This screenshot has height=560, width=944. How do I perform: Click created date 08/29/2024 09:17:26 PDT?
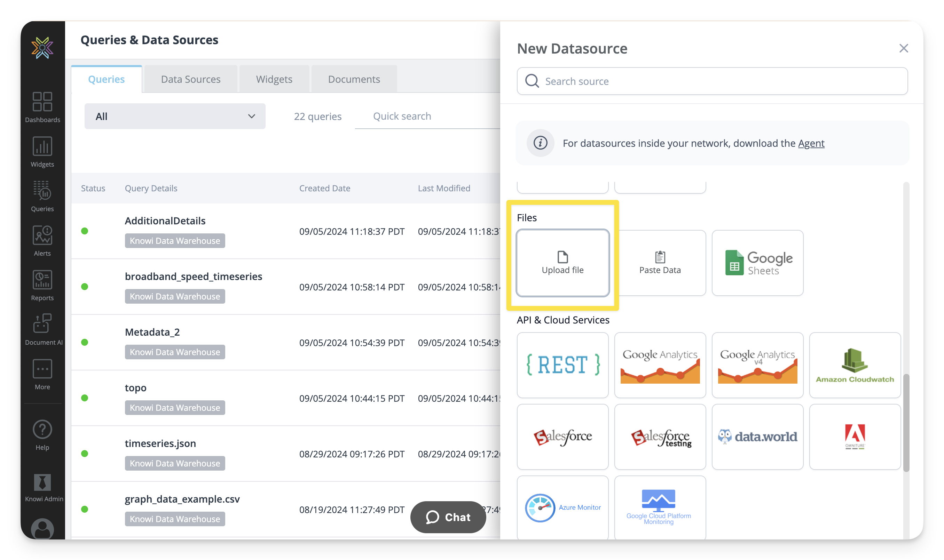click(352, 454)
